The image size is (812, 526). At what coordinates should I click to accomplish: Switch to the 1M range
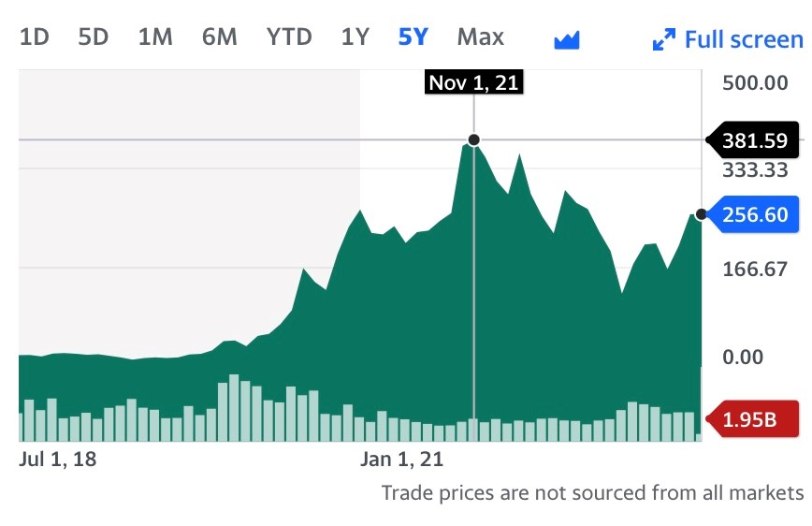click(x=155, y=37)
